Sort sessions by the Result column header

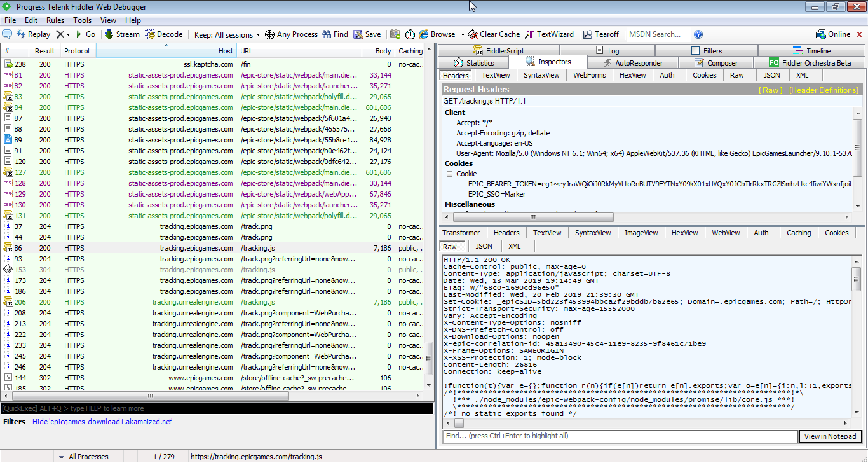click(x=44, y=51)
